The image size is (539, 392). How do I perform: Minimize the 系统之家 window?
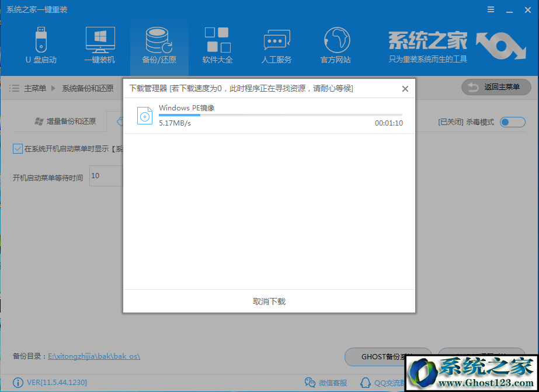point(509,11)
